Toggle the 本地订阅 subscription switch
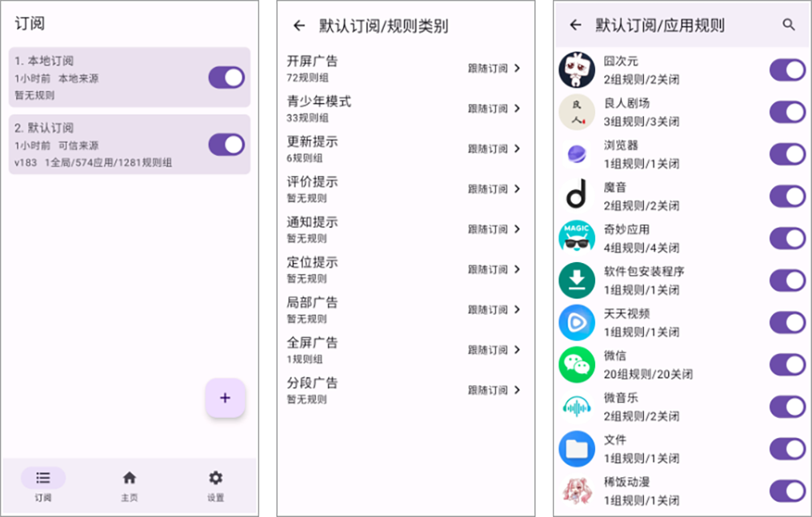This screenshot has width=812, height=517. tap(227, 75)
